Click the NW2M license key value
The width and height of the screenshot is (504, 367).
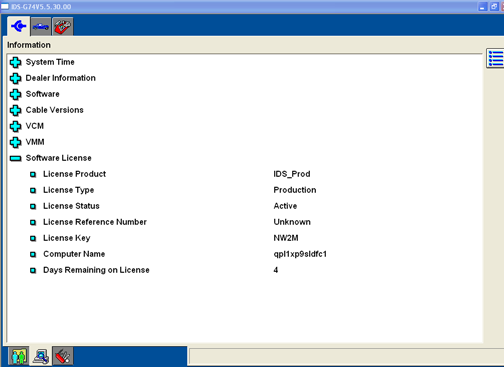(x=286, y=238)
